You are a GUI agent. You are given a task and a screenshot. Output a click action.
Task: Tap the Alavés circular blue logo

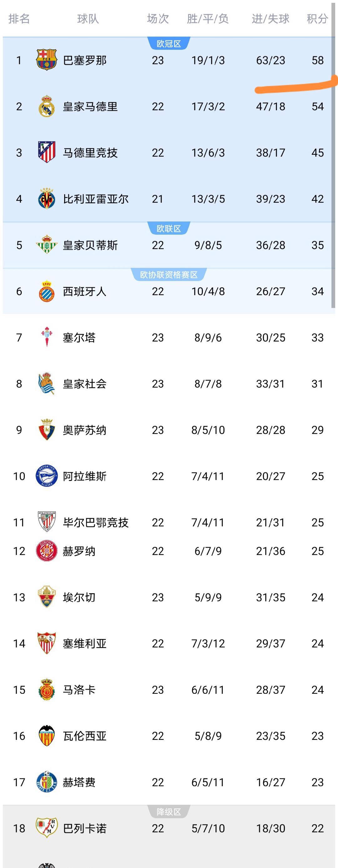click(46, 476)
